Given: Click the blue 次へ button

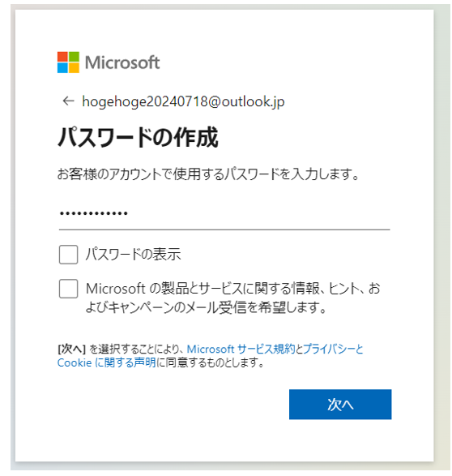Looking at the screenshot, I should click(x=340, y=405).
